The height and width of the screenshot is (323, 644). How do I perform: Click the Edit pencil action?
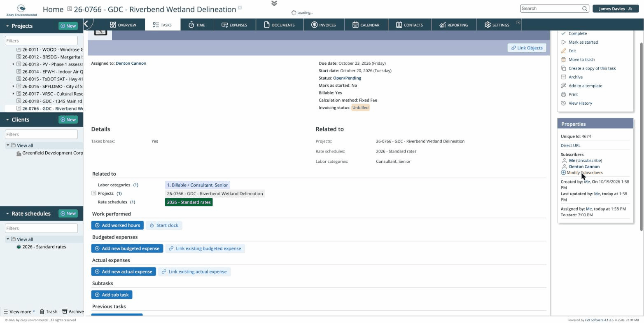click(568, 51)
